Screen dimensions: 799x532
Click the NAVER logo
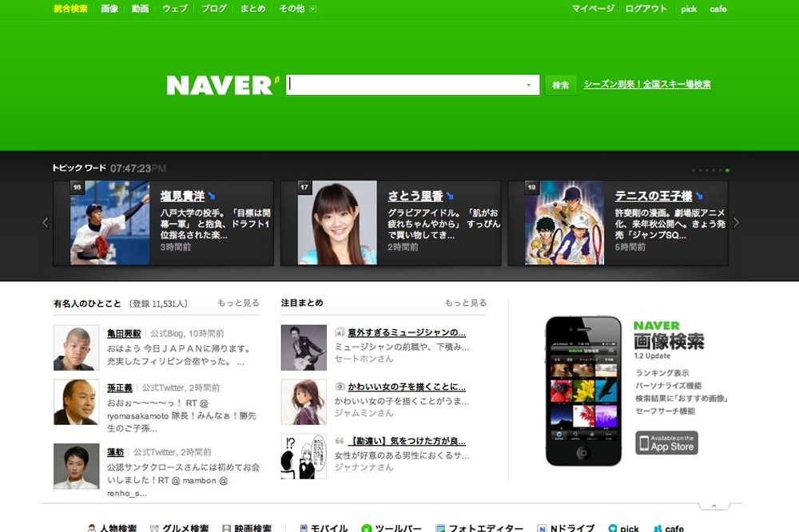click(223, 85)
